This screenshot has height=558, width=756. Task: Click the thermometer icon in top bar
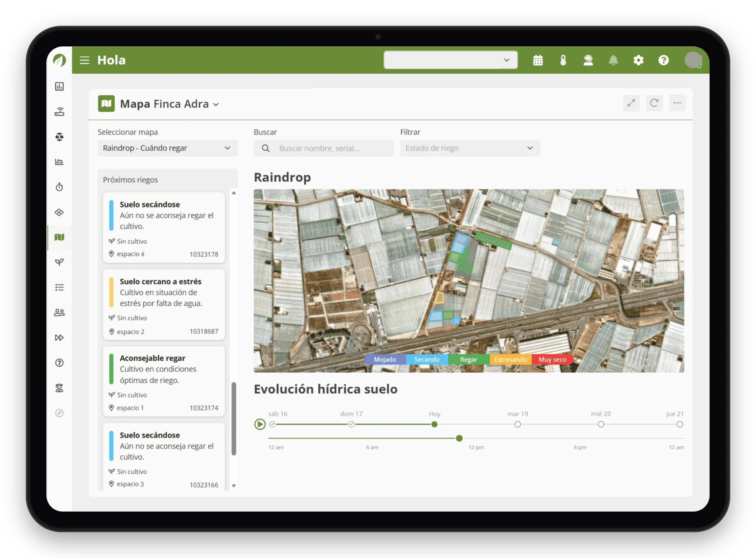tap(563, 60)
